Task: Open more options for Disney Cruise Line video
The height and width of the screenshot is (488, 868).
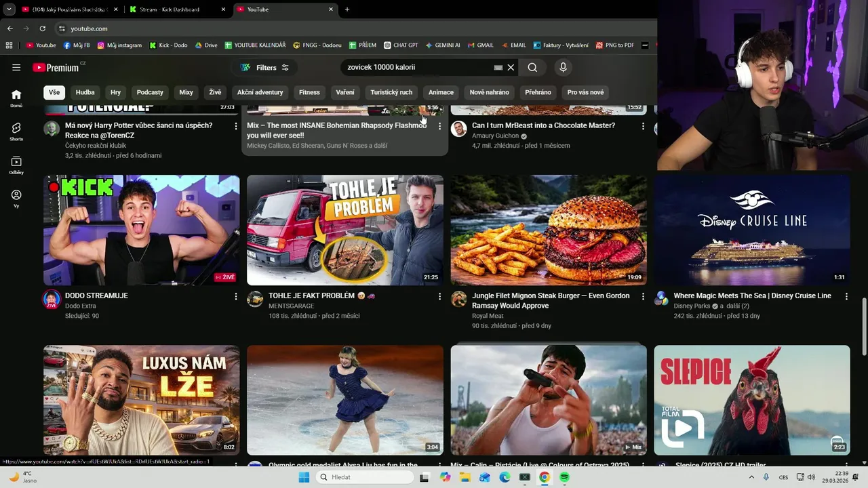Action: click(x=846, y=296)
